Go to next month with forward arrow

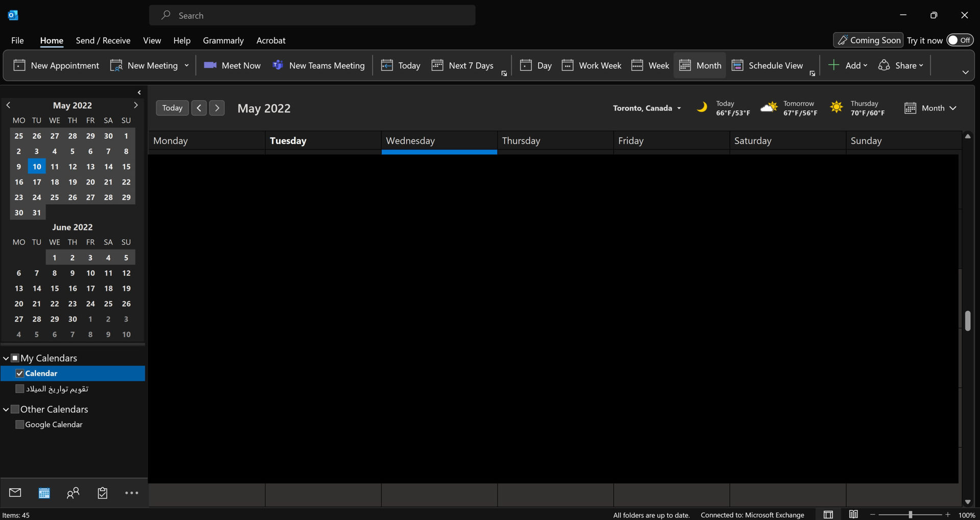217,108
